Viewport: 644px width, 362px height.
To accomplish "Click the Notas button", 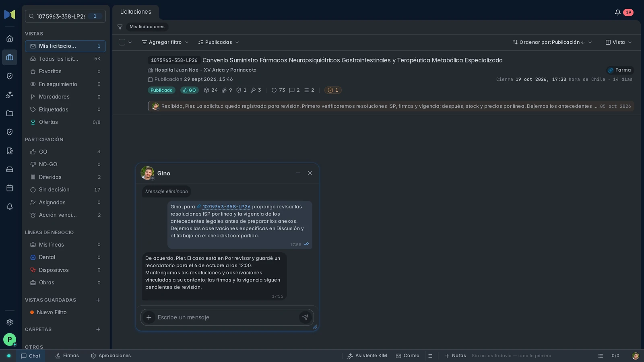I will pyautogui.click(x=455, y=356).
